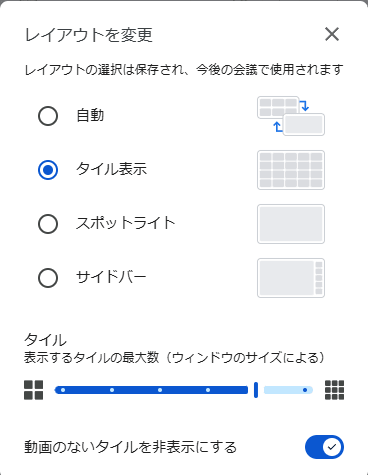Image resolution: width=368 pixels, height=475 pixels.
Task: Set tile slider to the first stop
Action: 63,390
